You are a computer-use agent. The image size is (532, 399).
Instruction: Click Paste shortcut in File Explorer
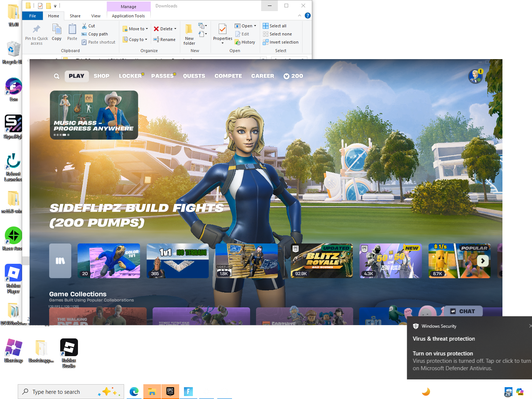tap(98, 42)
